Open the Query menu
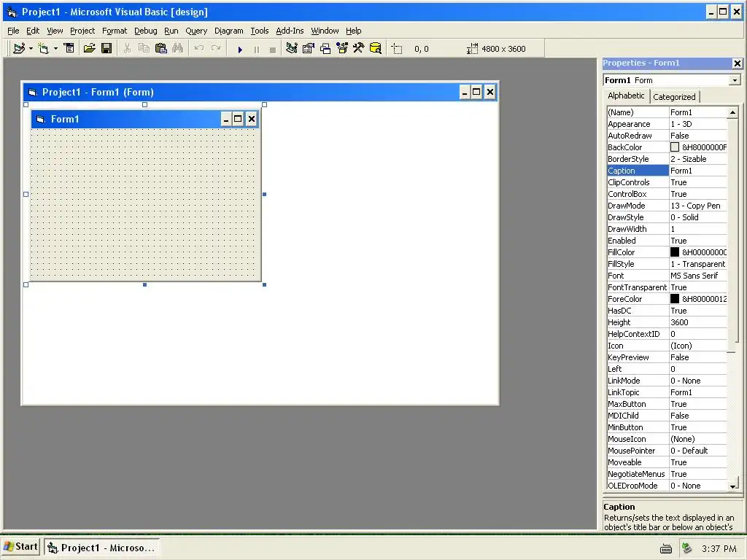747x560 pixels. pyautogui.click(x=196, y=31)
